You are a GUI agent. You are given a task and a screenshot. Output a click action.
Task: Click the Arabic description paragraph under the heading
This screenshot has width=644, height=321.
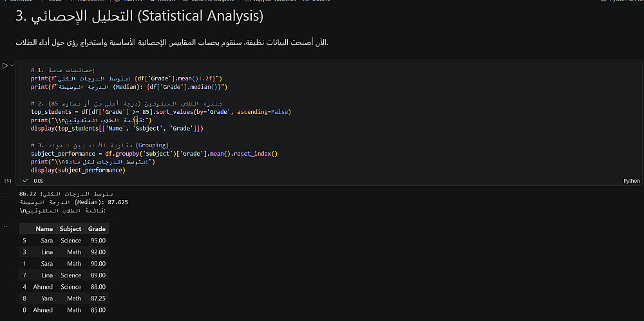point(171,42)
